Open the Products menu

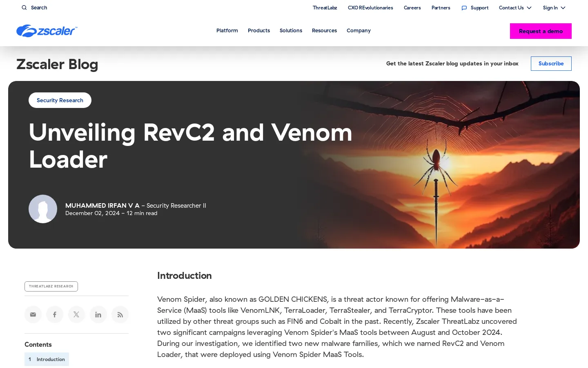pyautogui.click(x=258, y=31)
